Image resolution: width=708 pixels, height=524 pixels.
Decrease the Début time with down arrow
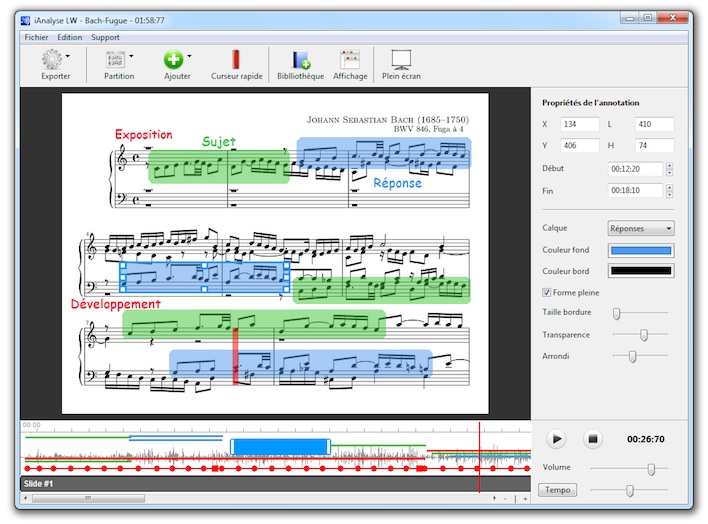(669, 173)
